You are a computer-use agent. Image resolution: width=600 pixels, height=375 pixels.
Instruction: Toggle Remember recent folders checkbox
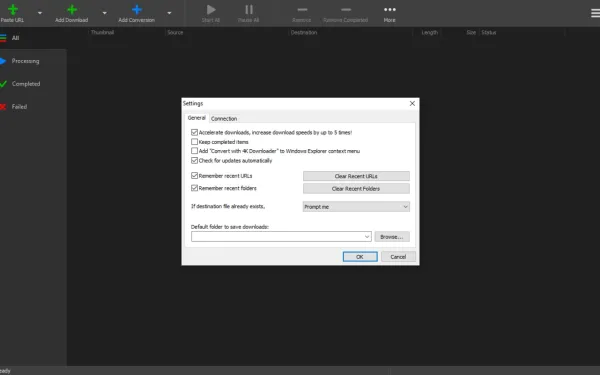tap(194, 188)
